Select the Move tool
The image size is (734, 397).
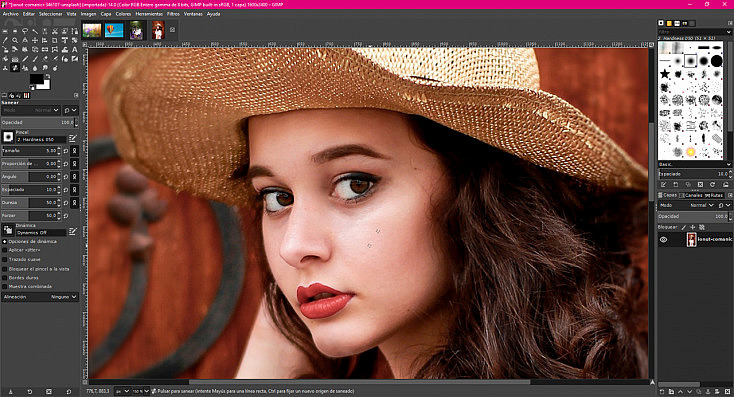pos(35,40)
